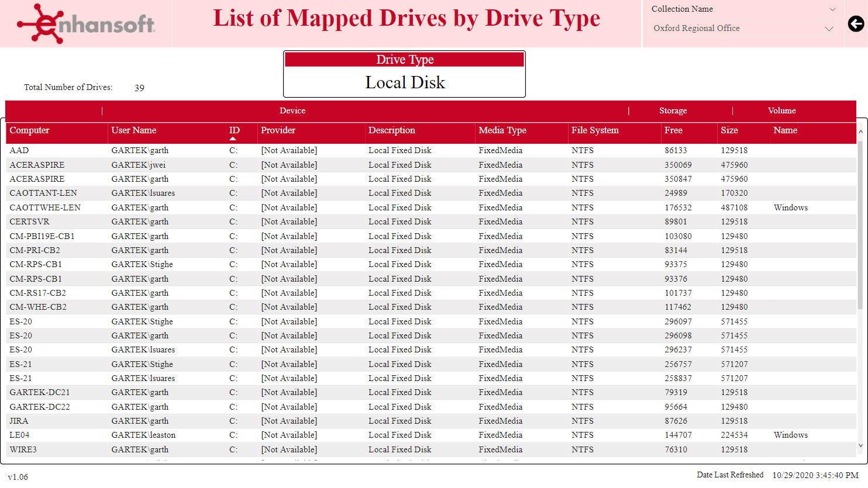Open the Collection Name dropdown
This screenshot has height=488, width=868.
click(832, 9)
